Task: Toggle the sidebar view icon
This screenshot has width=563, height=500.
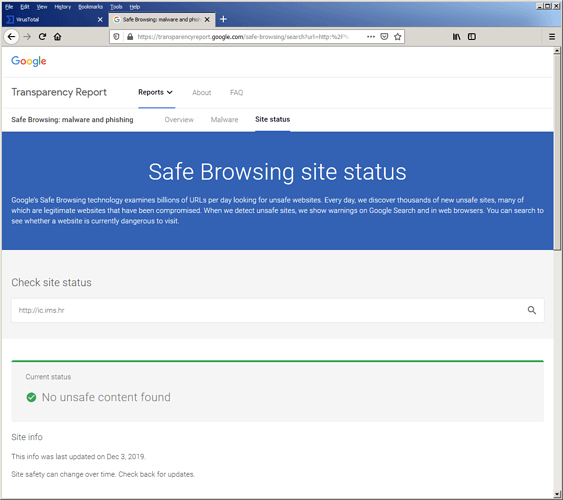Action: (x=472, y=37)
